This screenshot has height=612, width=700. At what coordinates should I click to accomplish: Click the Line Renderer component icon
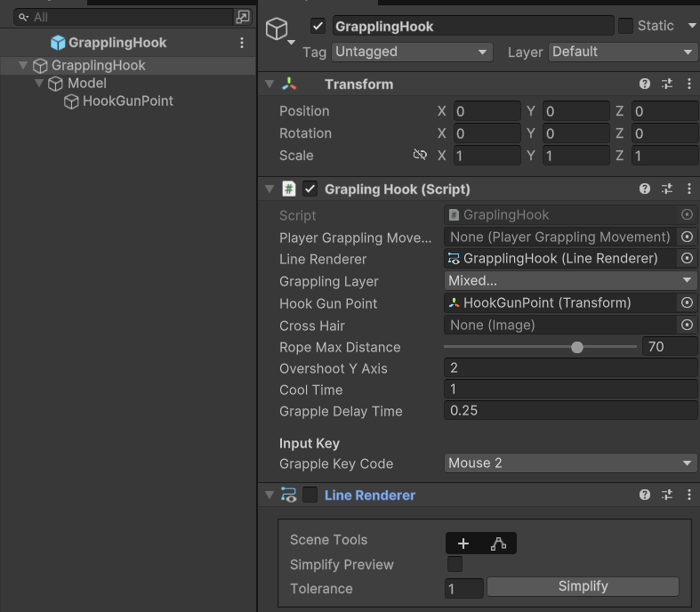tap(288, 495)
